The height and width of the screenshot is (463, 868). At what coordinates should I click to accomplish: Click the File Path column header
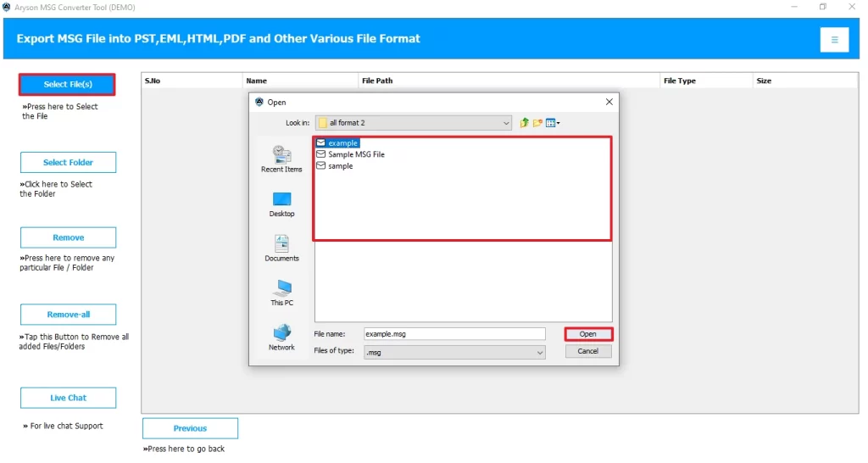click(509, 81)
